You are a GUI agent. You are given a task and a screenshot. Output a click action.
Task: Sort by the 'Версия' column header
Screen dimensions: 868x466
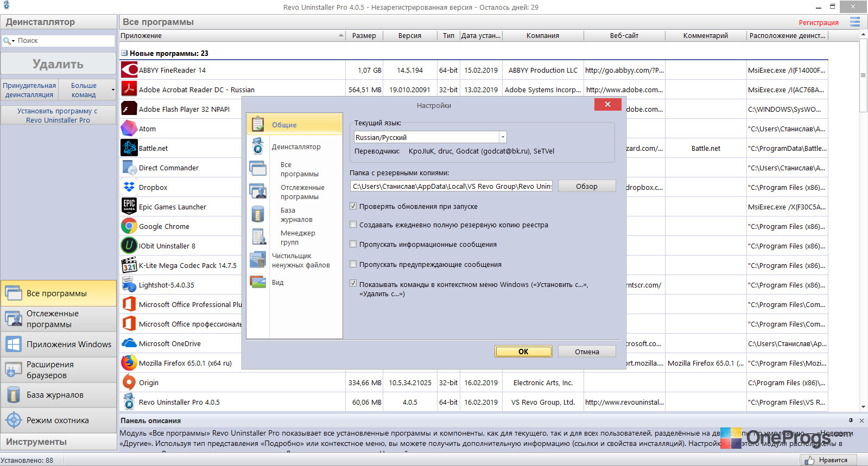410,36
